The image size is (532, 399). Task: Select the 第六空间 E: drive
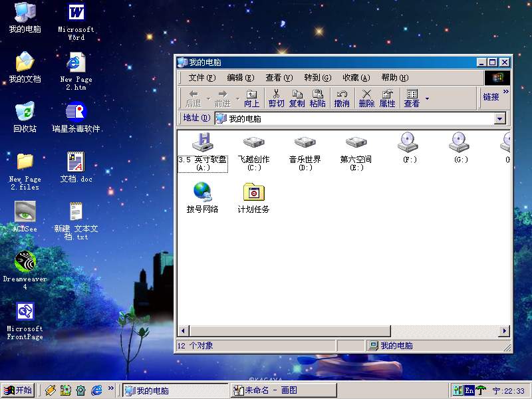356,152
